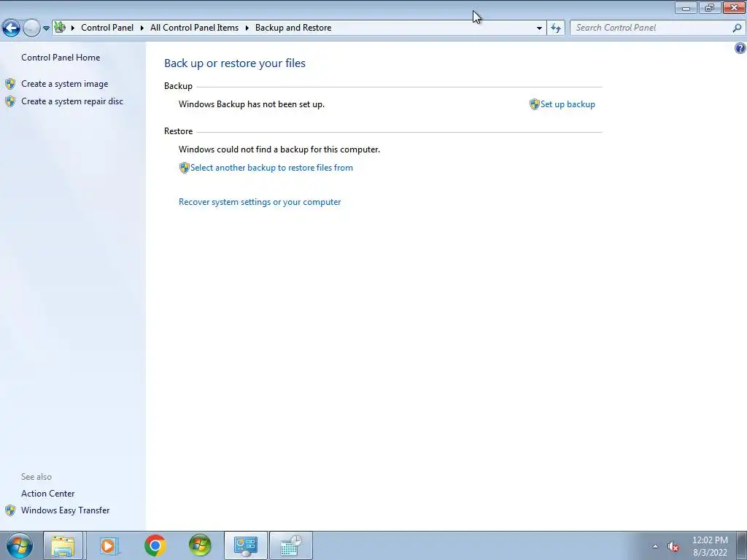Open the Windows flag taskbar icon
This screenshot has width=747, height=560.
[200, 545]
